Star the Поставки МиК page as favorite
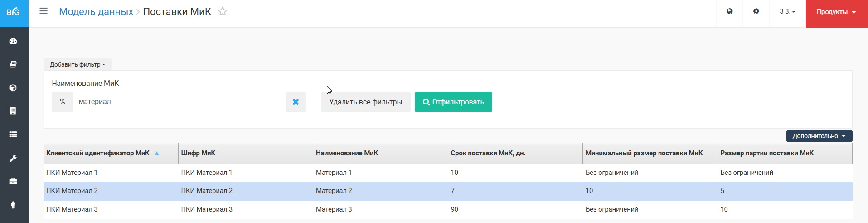This screenshot has width=868, height=223. tap(223, 12)
